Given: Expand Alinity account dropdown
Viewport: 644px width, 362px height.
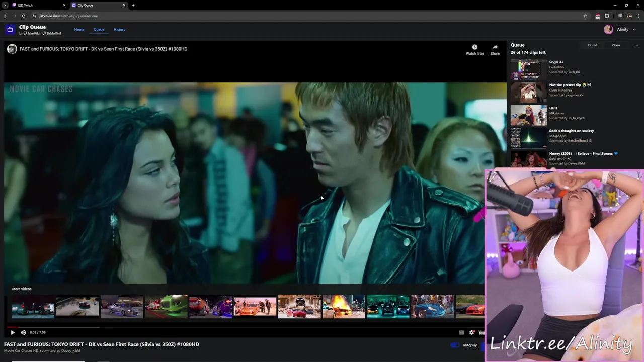Looking at the screenshot, I should [x=634, y=30].
